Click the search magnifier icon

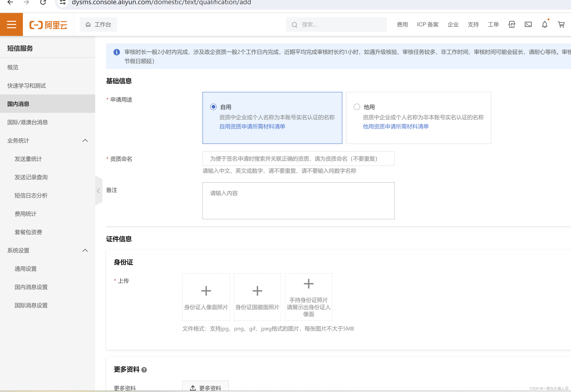[294, 25]
